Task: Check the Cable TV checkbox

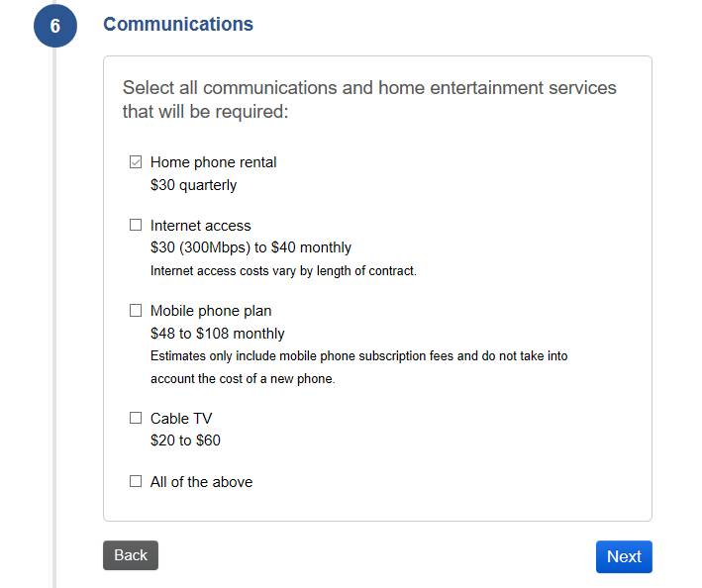Action: (136, 418)
